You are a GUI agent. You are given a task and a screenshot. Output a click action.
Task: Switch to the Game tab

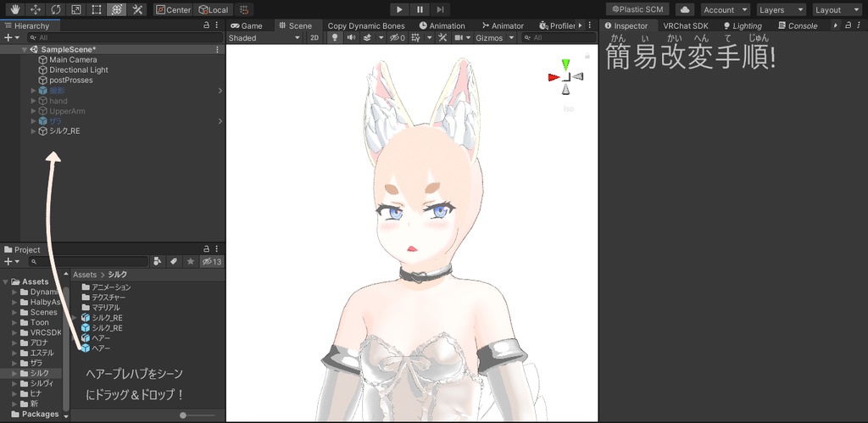[x=247, y=25]
